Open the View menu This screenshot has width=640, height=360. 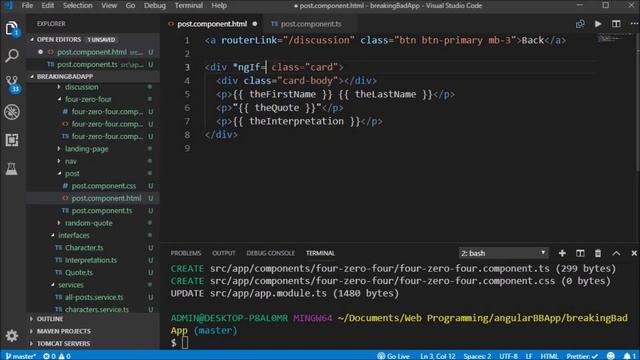pyautogui.click(x=109, y=6)
